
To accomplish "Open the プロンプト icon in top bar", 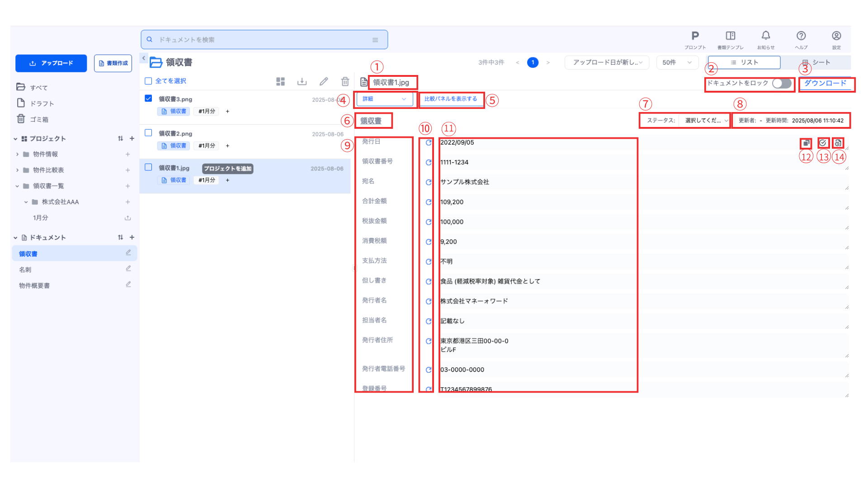I will pyautogui.click(x=695, y=36).
